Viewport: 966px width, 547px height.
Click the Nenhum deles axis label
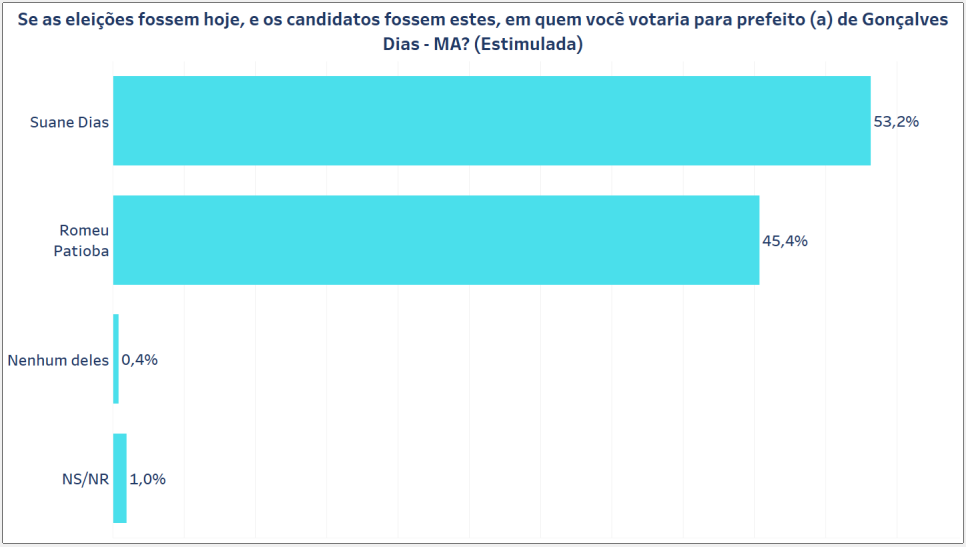pos(58,360)
